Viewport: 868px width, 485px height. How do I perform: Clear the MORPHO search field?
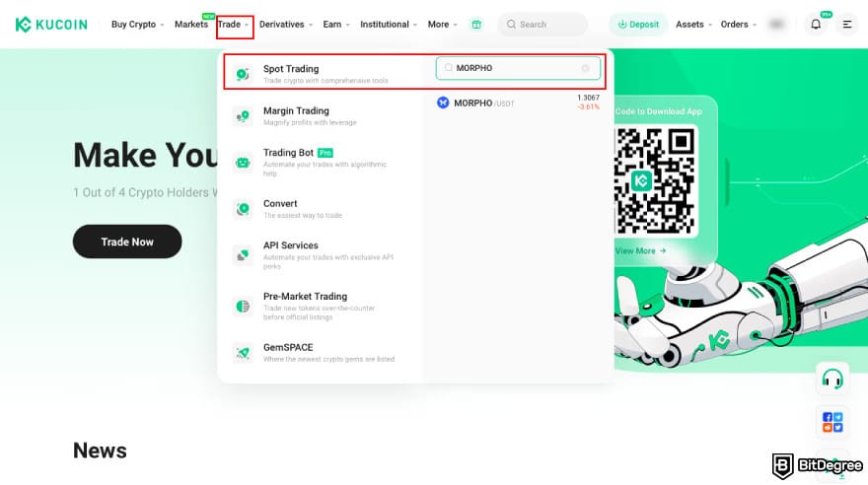click(585, 68)
